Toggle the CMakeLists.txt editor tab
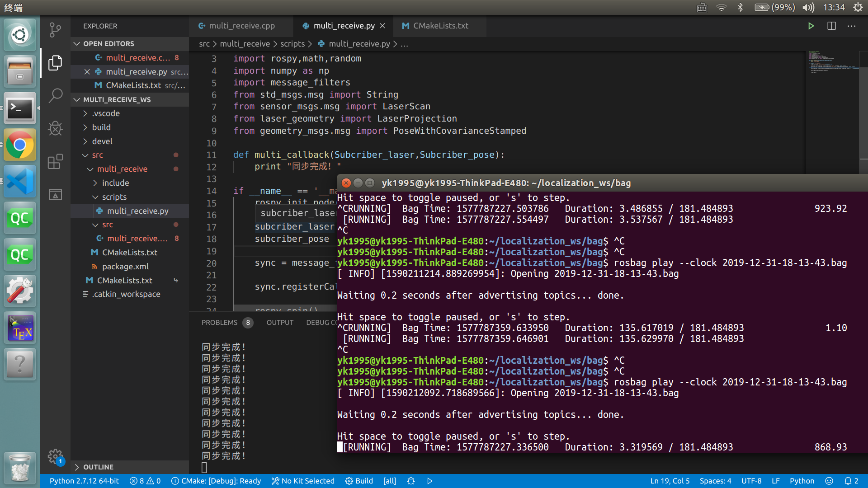 (x=440, y=25)
